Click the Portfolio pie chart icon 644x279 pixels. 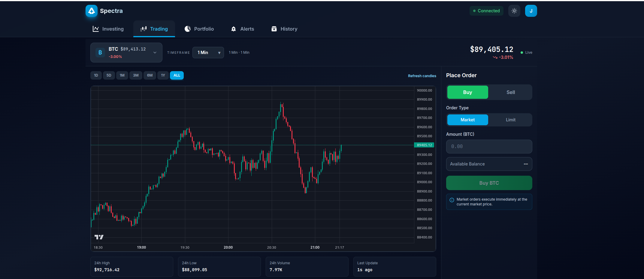(x=188, y=29)
